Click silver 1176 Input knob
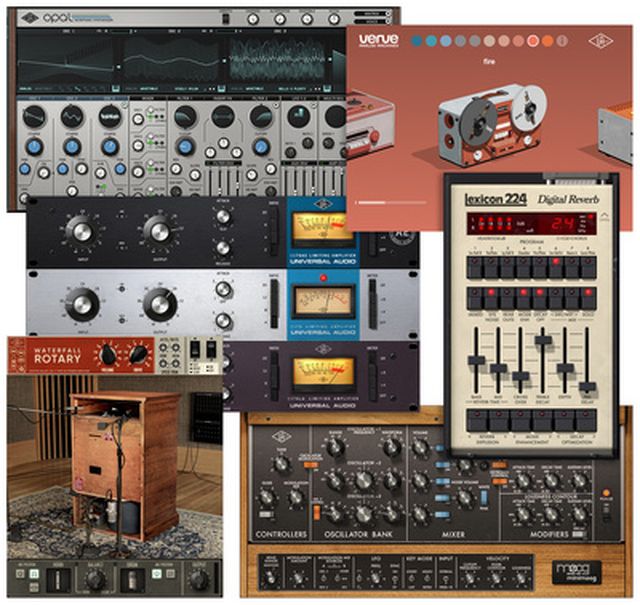640x605 pixels. [82, 304]
